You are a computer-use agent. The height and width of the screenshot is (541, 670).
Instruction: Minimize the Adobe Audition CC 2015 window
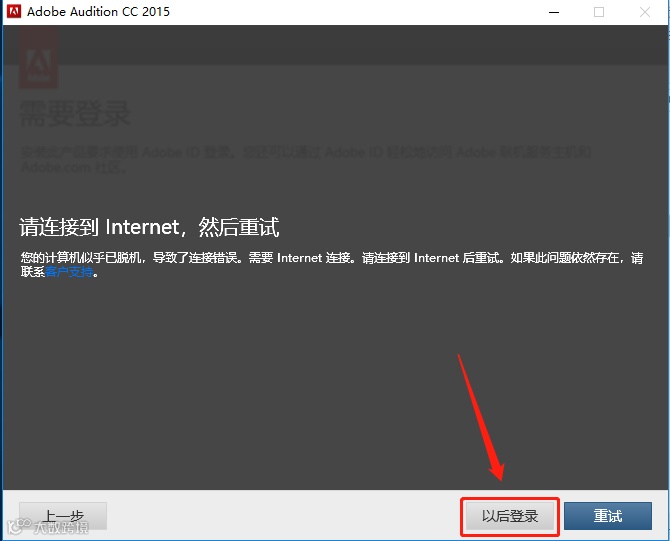(554, 12)
